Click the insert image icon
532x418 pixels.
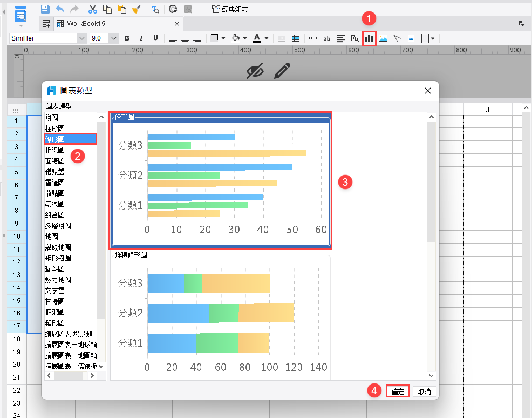click(x=383, y=38)
